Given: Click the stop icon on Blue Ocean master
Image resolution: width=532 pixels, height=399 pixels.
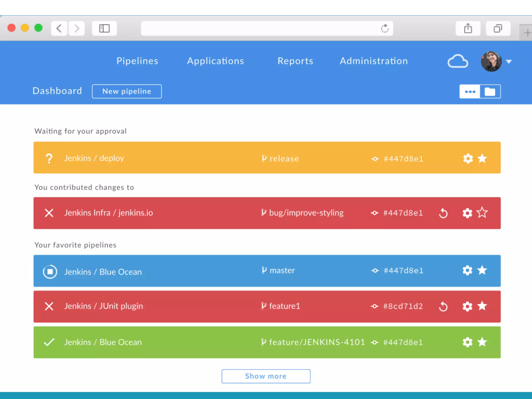Looking at the screenshot, I should (x=50, y=272).
